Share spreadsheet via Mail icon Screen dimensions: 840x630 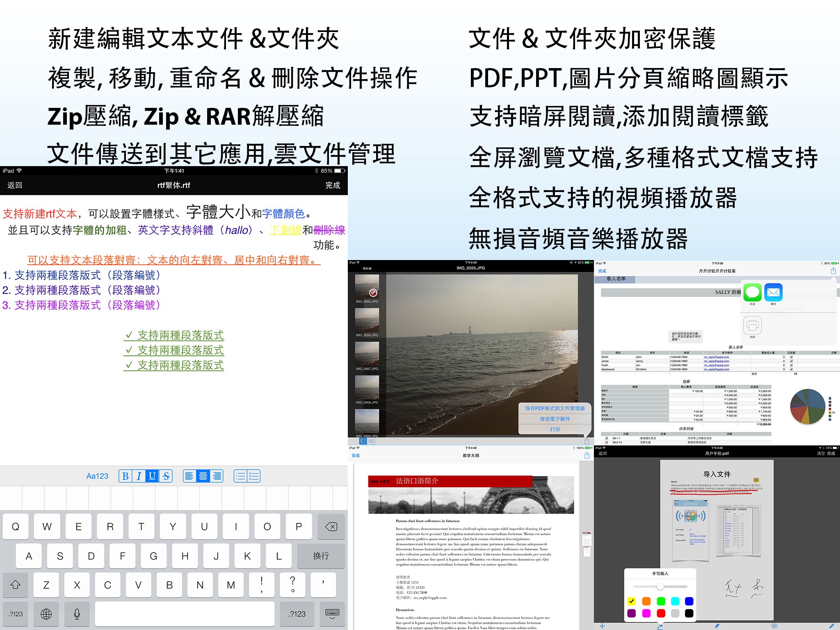[773, 292]
